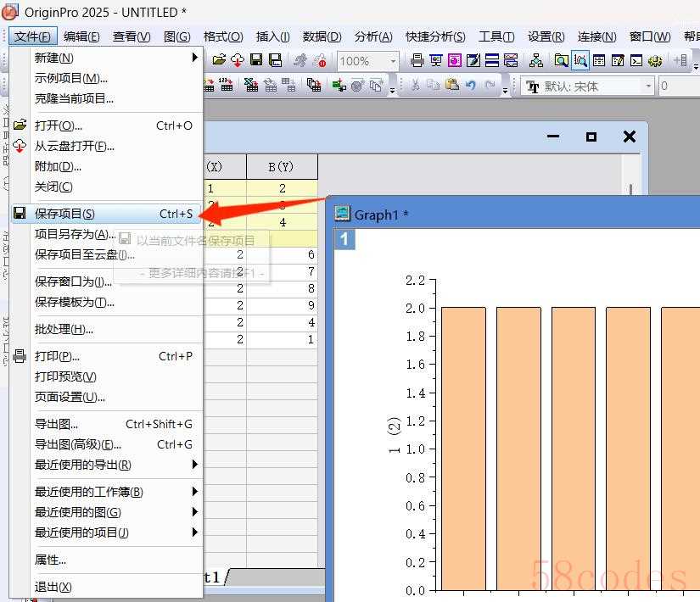Click the Slide Show presentation icon

click(x=436, y=60)
